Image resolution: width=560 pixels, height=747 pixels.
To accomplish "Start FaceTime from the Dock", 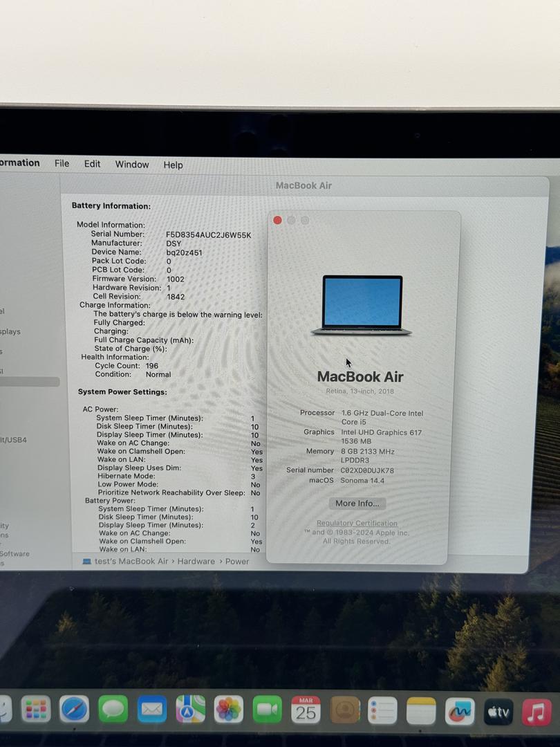I will point(267,710).
